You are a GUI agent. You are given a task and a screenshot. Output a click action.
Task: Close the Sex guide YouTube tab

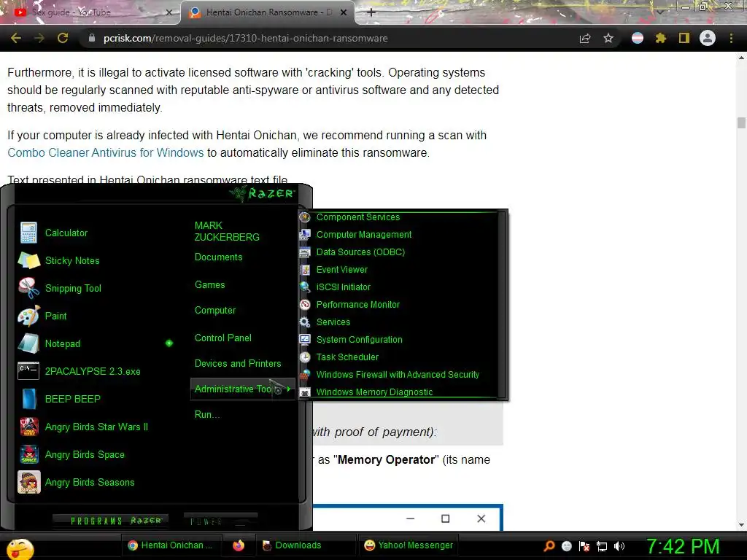tap(169, 12)
